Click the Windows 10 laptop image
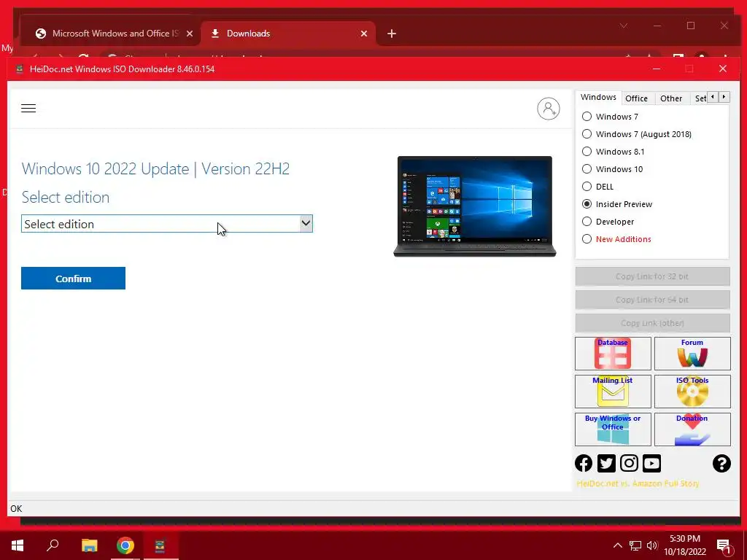Image resolution: width=747 pixels, height=560 pixels. click(475, 206)
